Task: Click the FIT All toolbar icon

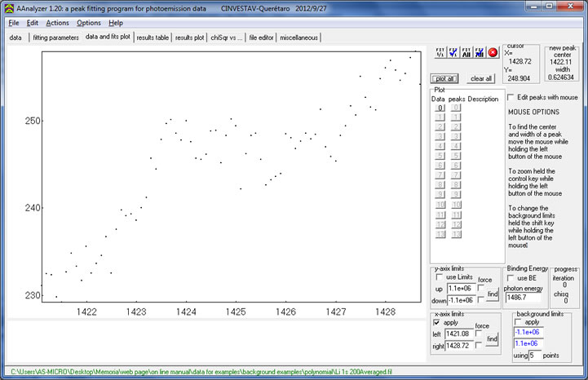Action: 466,53
